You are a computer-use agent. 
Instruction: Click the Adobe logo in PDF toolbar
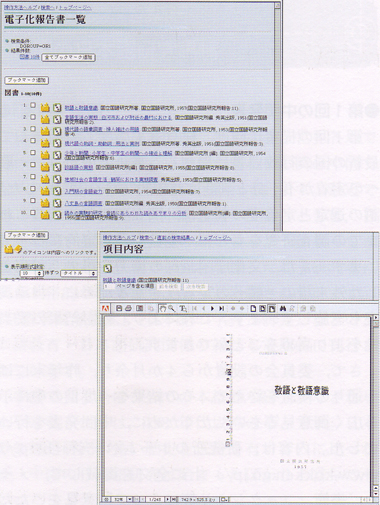105,308
